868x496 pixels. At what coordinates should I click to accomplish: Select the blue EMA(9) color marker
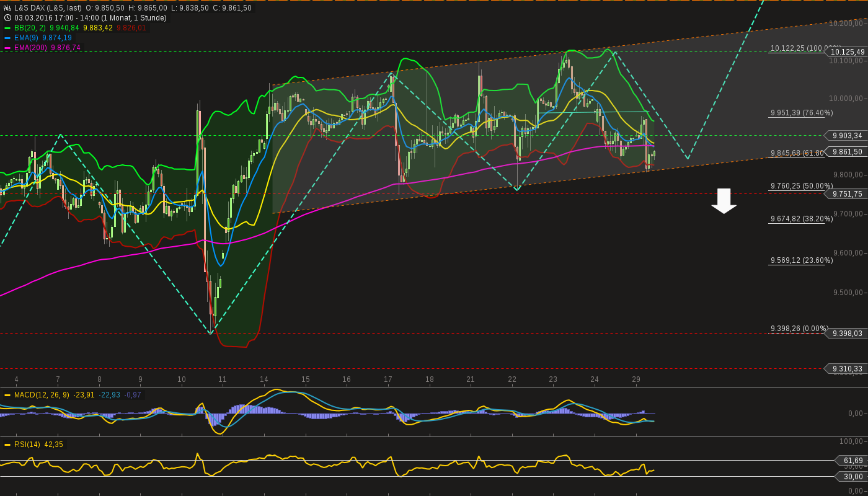pos(7,38)
